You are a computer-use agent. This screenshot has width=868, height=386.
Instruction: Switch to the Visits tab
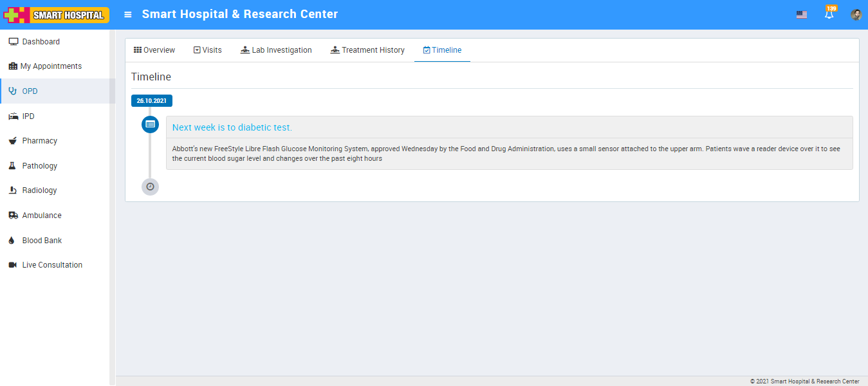click(x=207, y=50)
